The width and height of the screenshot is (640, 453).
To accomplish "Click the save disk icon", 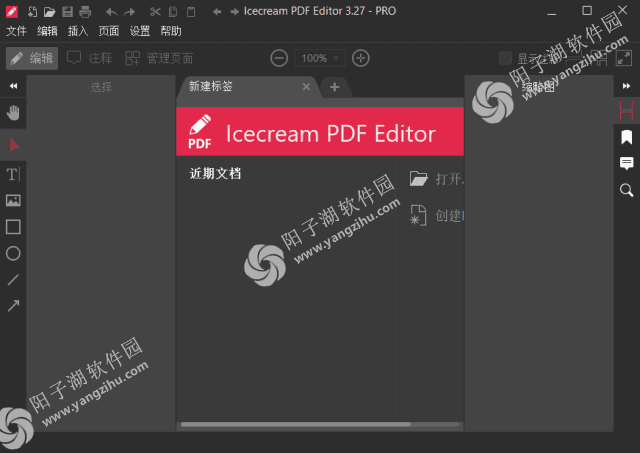I will [x=67, y=11].
